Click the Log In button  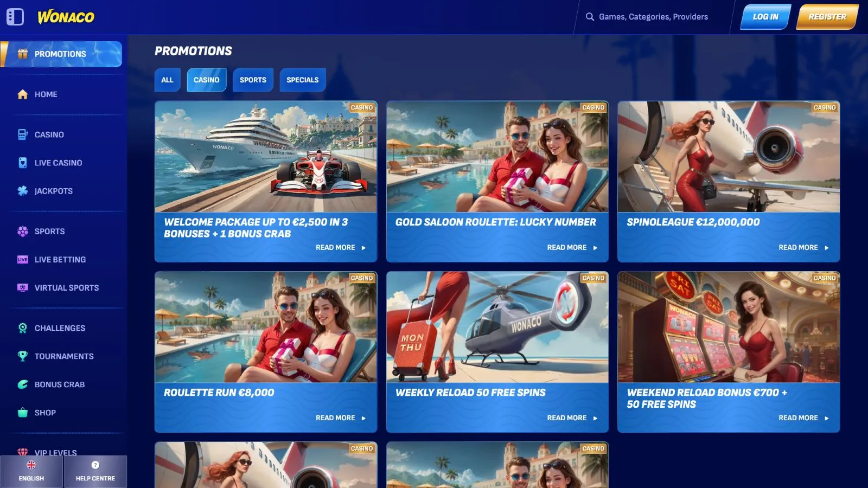[765, 17]
